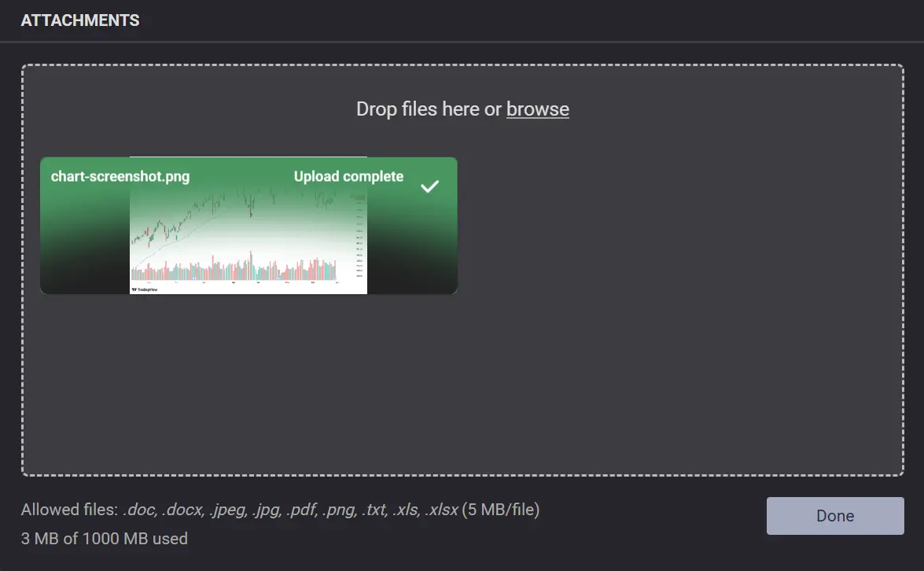The image size is (924, 571).
Task: Click the white upload-complete checkmark icon
Action: (x=429, y=186)
